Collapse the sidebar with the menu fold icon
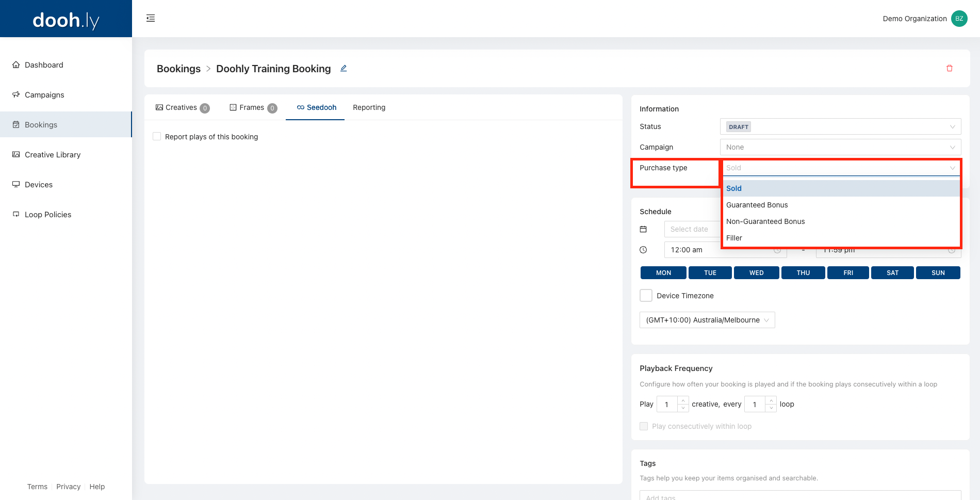The image size is (980, 500). pos(151,19)
